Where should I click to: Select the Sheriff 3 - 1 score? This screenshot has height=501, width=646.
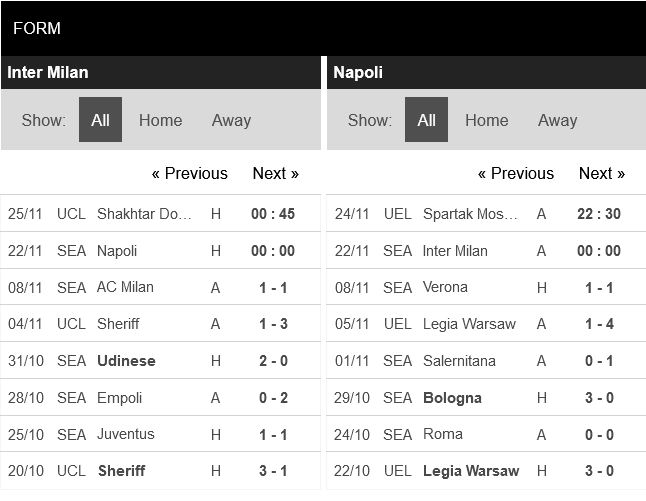(275, 471)
